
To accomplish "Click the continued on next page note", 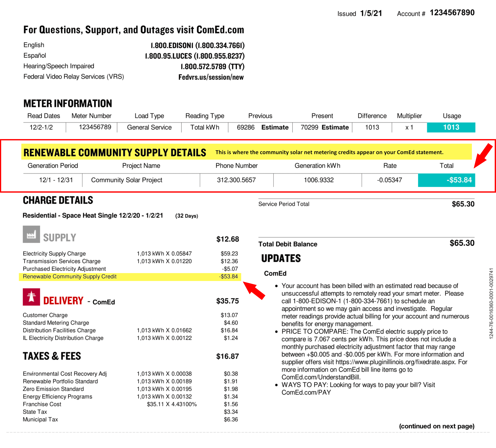I will click(437, 426).
